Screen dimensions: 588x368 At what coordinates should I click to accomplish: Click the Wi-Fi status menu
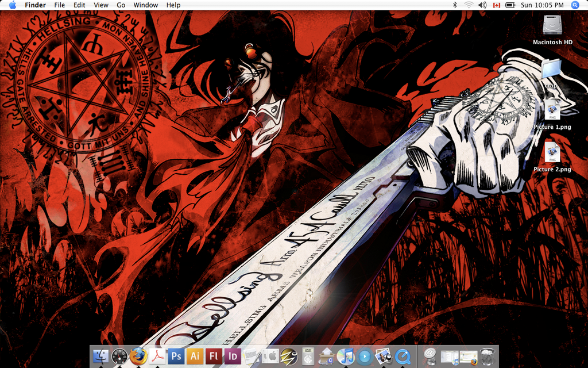pyautogui.click(x=469, y=5)
